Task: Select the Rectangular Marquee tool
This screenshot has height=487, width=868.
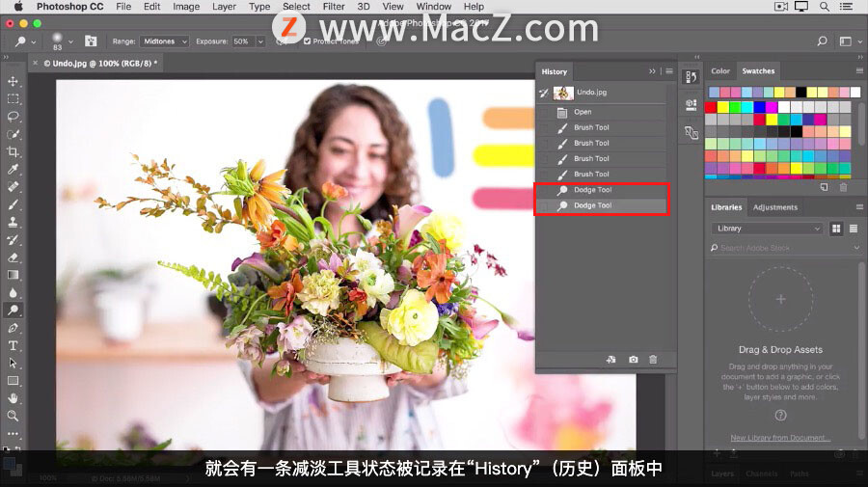Action: coord(13,99)
